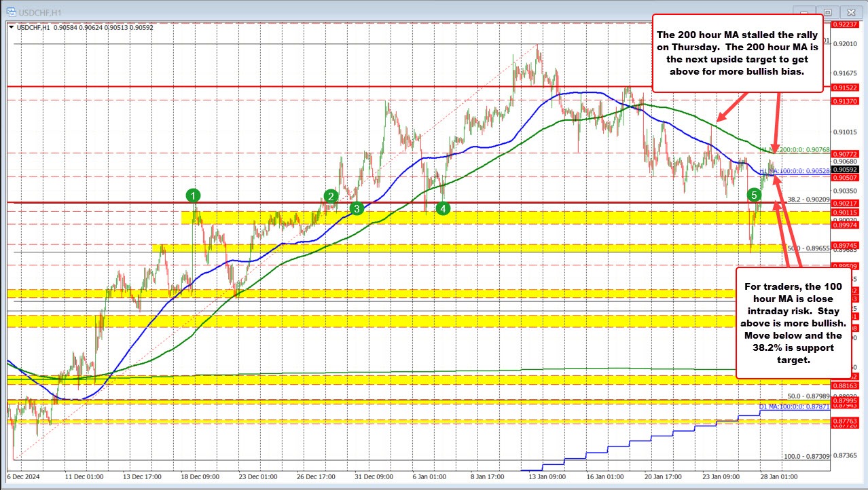The height and width of the screenshot is (490, 868).
Task: Click the 38.2 - 0.90209 Fibonacci label
Action: 808,200
